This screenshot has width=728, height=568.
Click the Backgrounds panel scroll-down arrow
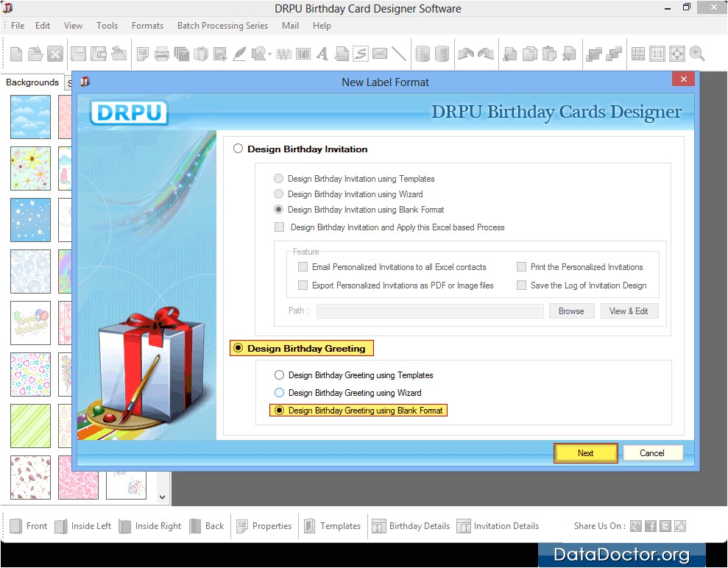point(160,496)
